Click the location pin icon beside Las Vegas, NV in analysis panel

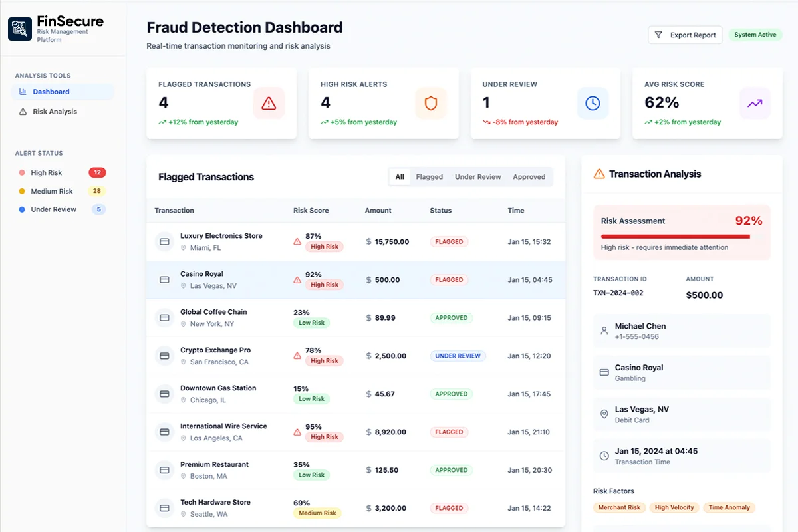(604, 414)
